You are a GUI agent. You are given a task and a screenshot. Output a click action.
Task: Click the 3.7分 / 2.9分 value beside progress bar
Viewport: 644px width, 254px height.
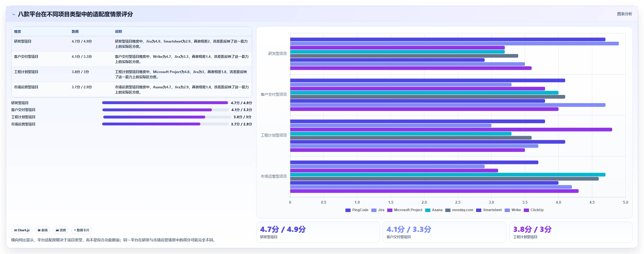pos(241,124)
